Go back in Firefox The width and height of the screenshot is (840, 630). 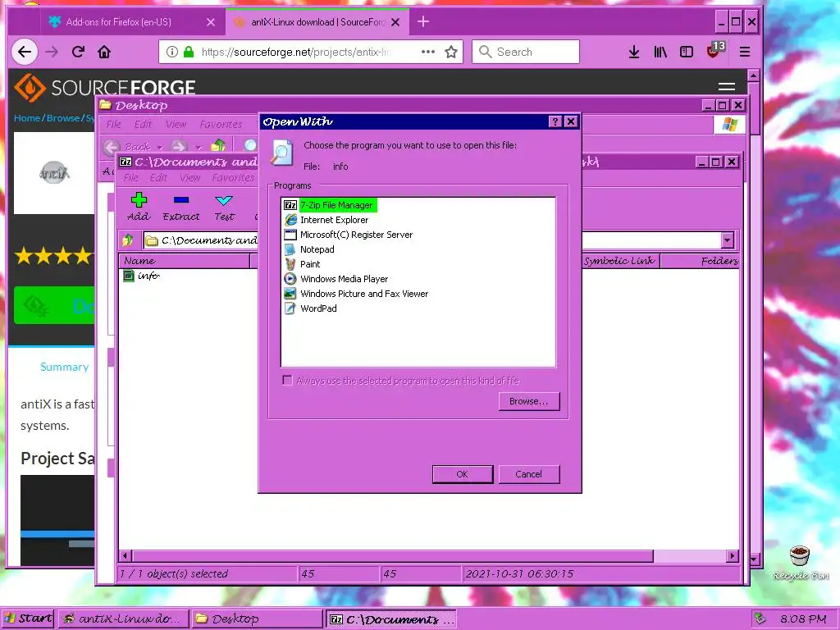tap(25, 52)
